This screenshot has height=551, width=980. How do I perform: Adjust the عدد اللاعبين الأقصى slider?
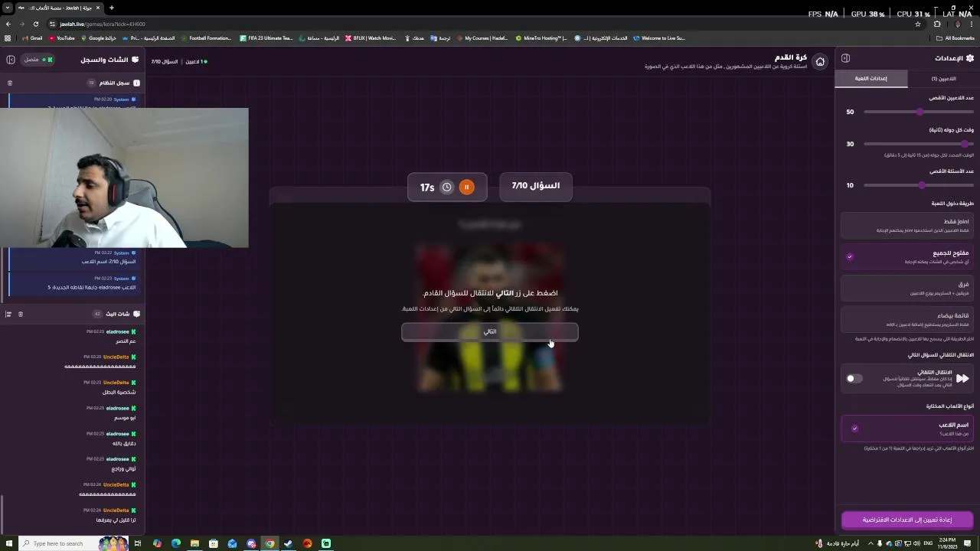(x=920, y=112)
